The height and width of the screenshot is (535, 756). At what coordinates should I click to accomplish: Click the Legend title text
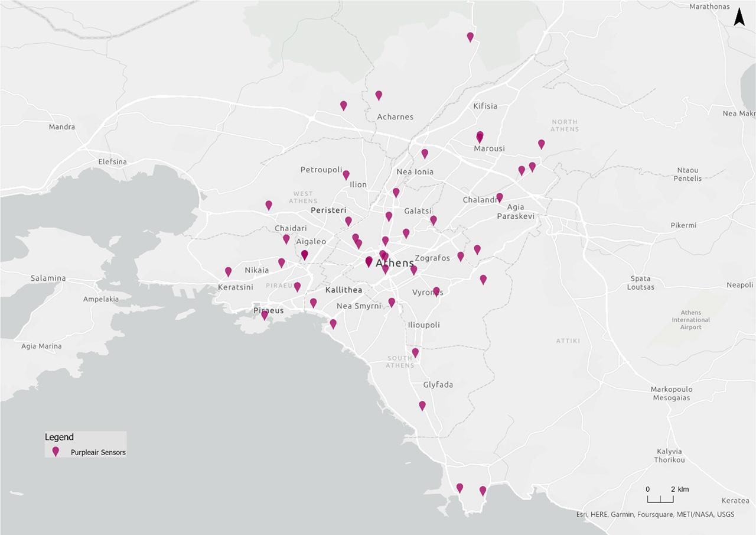(x=59, y=437)
